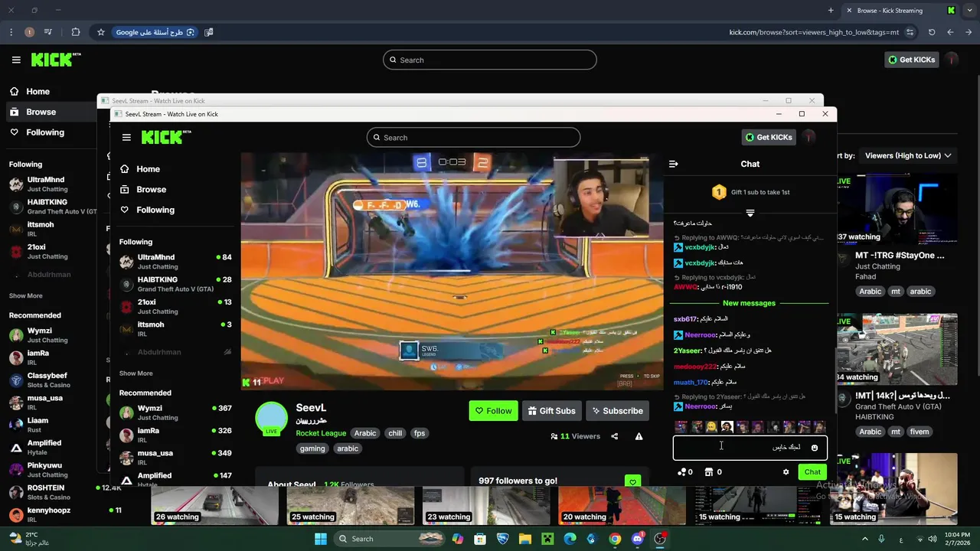Subscribe to SeevL channel
Viewport: 980px width, 551px height.
coord(617,411)
